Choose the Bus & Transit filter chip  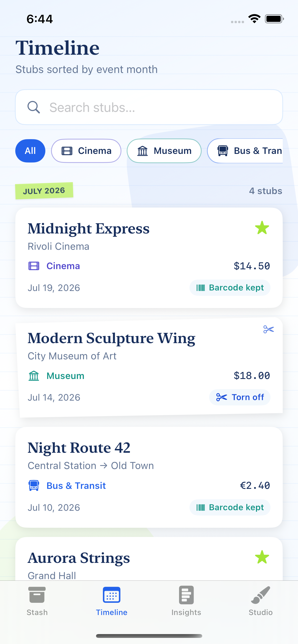(x=245, y=151)
